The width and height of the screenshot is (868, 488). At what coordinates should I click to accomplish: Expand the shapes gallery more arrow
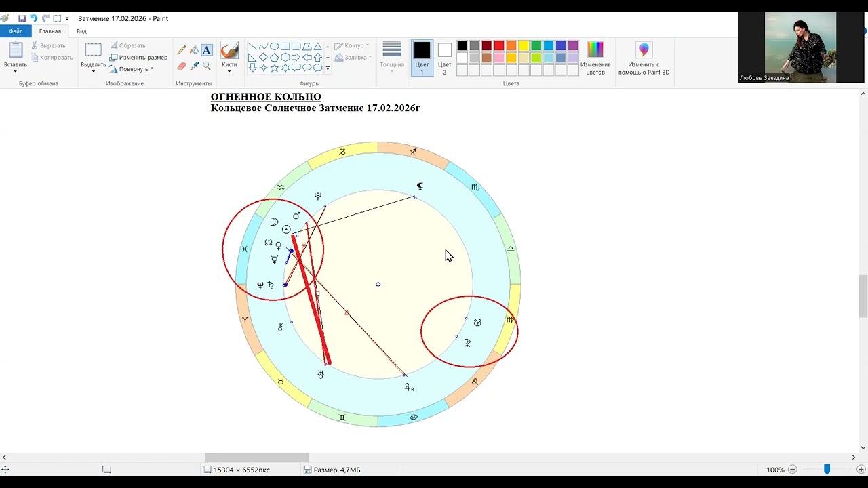tap(328, 68)
